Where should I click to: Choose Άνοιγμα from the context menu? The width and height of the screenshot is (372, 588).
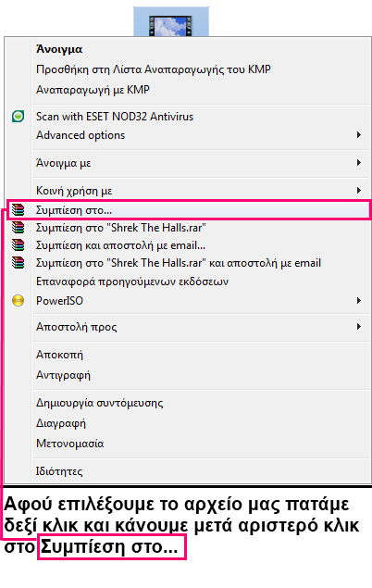point(59,49)
